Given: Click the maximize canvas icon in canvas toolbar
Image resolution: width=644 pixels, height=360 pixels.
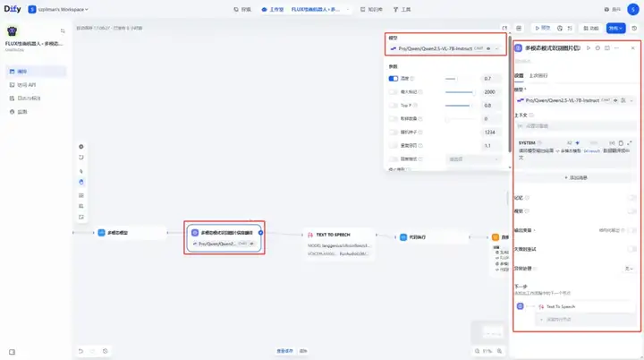Looking at the screenshot, I should click(x=81, y=217).
